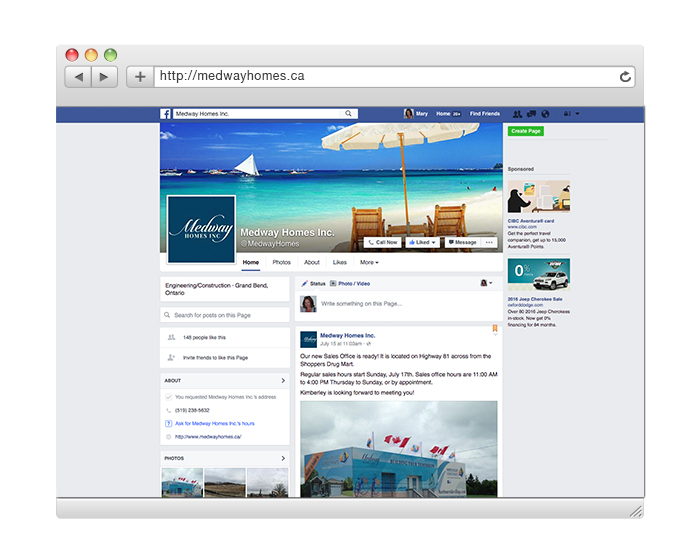This screenshot has width=700, height=550.
Task: Expand the More tab menu
Action: [x=369, y=262]
